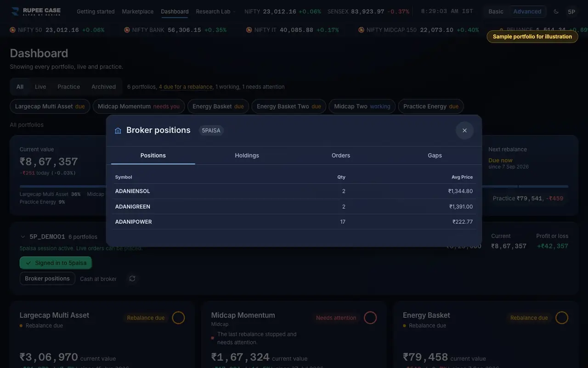Click the 5PAISA broker badge

tap(211, 131)
